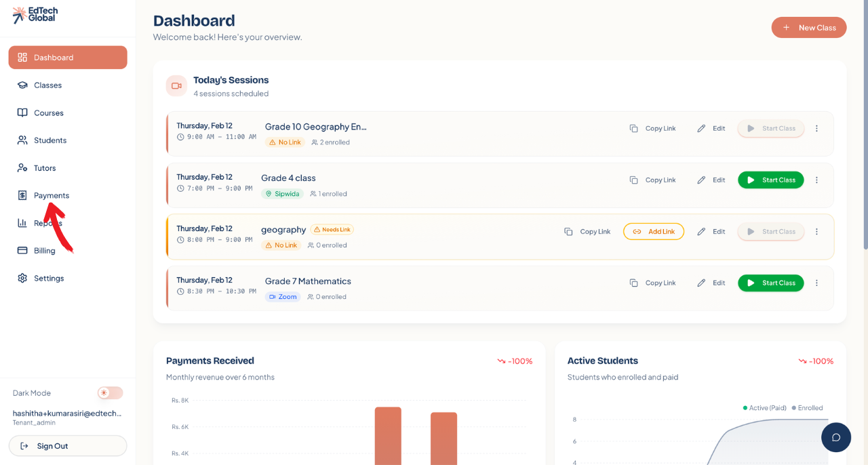Toggle Active (Paid) series in chart legend
Image resolution: width=868 pixels, height=465 pixels.
765,408
